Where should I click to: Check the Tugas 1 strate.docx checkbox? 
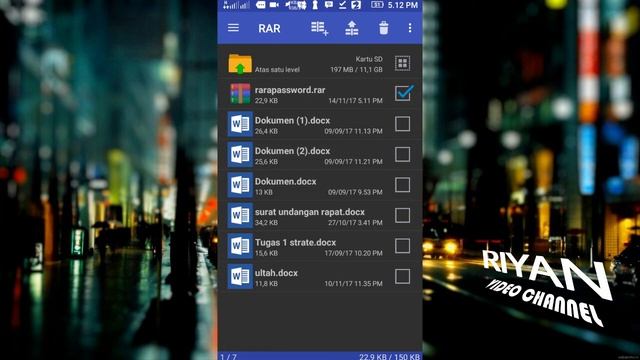pyautogui.click(x=402, y=246)
